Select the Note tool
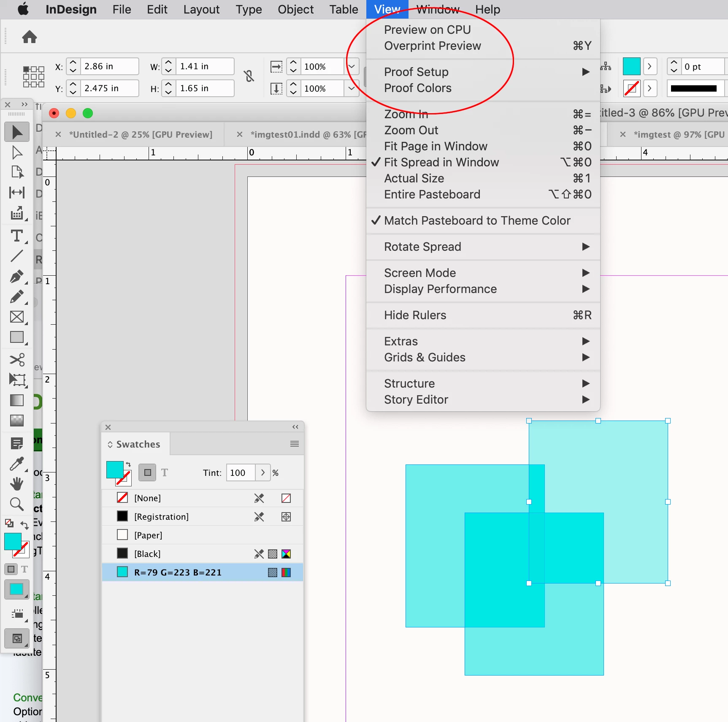 coord(17,443)
